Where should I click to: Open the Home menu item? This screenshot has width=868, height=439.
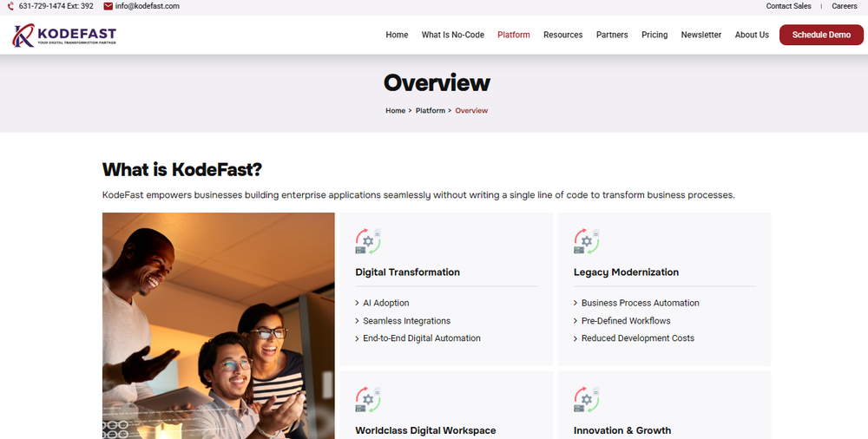[x=397, y=35]
